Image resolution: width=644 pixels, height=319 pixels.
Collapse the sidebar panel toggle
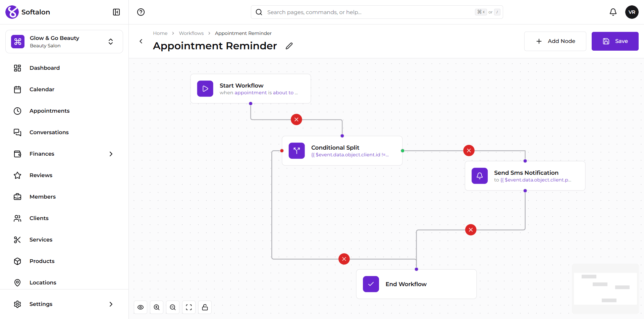tap(116, 12)
